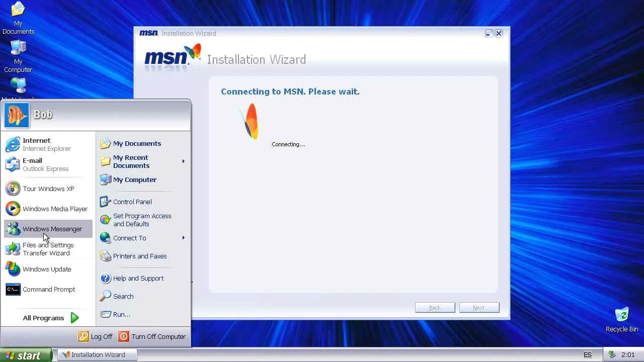The height and width of the screenshot is (362, 644).
Task: Select the Internet menu entry text
Action: coord(36,140)
